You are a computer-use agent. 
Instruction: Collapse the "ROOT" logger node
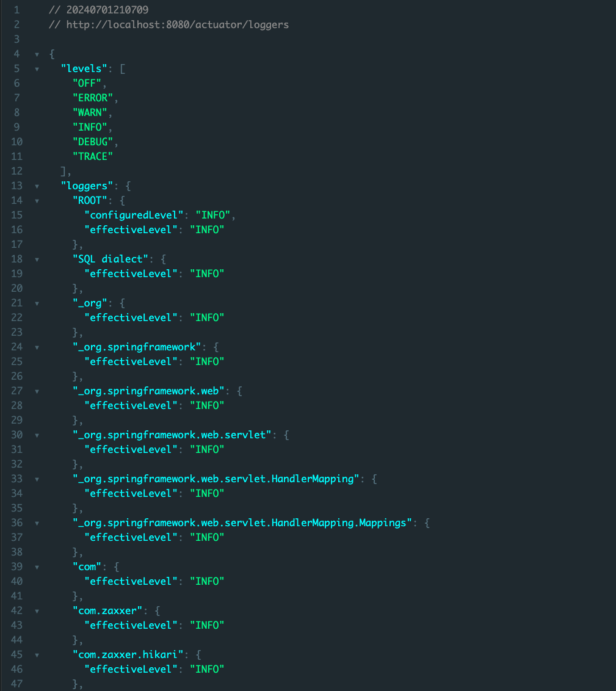[x=37, y=201]
